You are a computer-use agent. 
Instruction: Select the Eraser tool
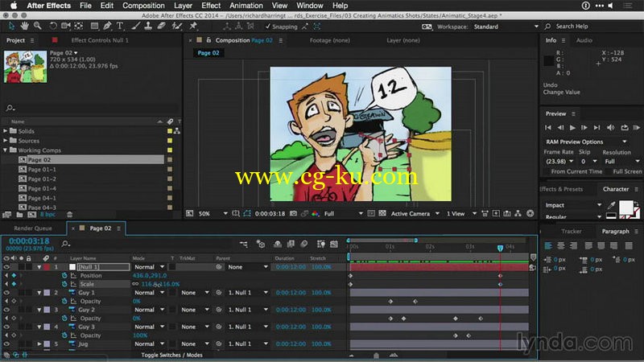point(162,27)
